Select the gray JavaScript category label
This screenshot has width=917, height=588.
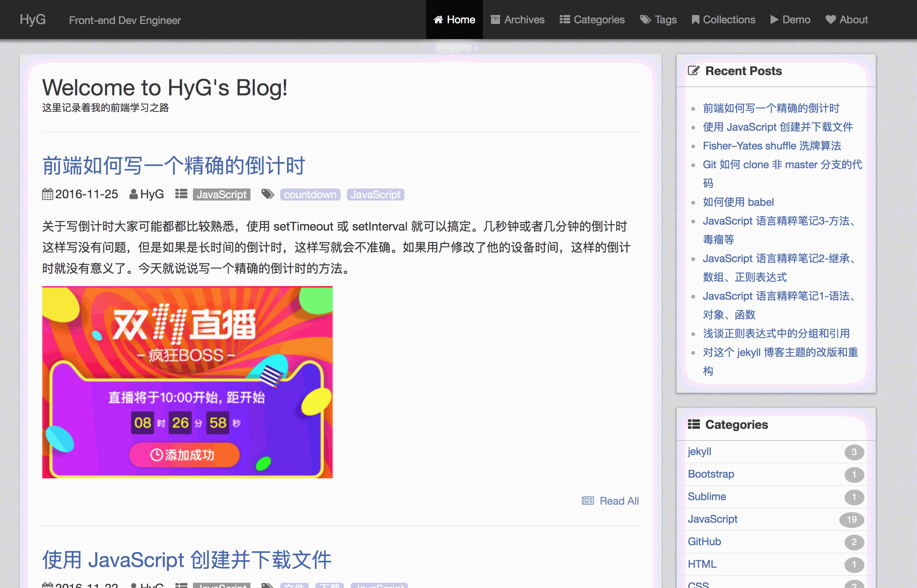click(222, 195)
